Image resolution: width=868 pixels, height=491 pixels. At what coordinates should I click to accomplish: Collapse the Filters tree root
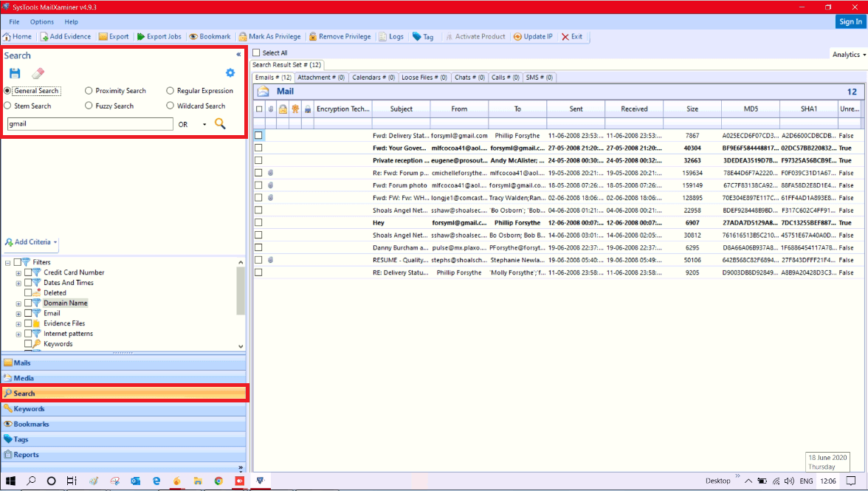(x=7, y=262)
